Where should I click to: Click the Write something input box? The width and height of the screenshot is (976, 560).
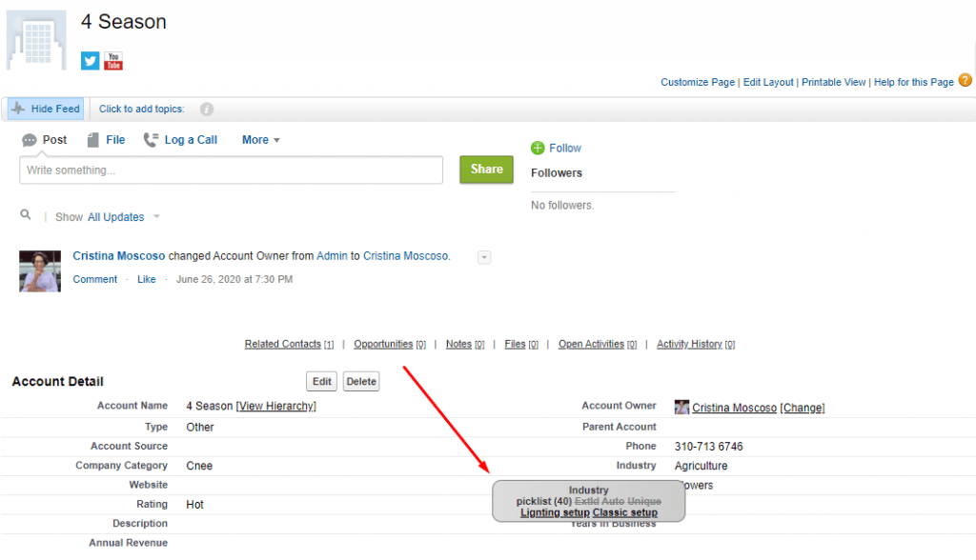coord(231,170)
